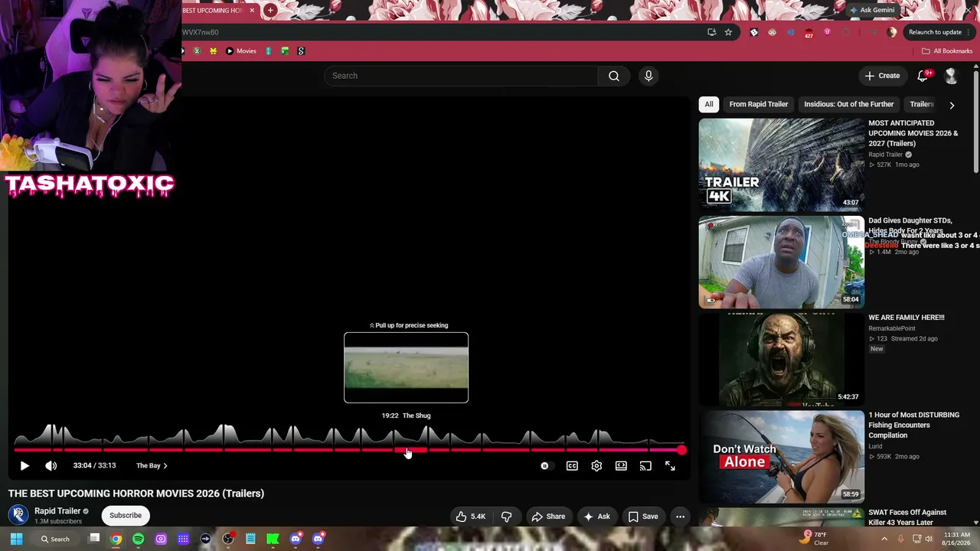The image size is (980, 551).
Task: Open 'WE ARE FAMILY HERE!!!' title link
Action: tap(906, 318)
